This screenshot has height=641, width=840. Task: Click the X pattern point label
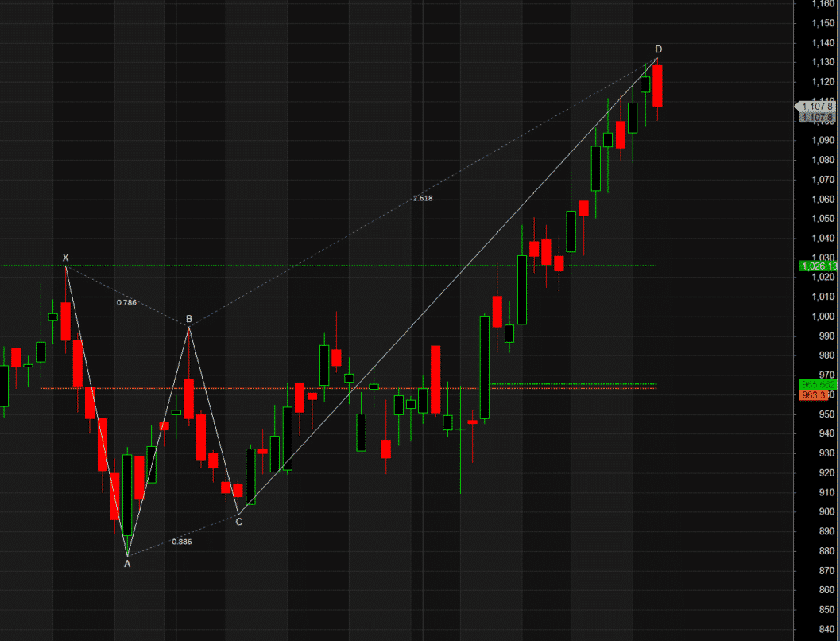coord(66,258)
